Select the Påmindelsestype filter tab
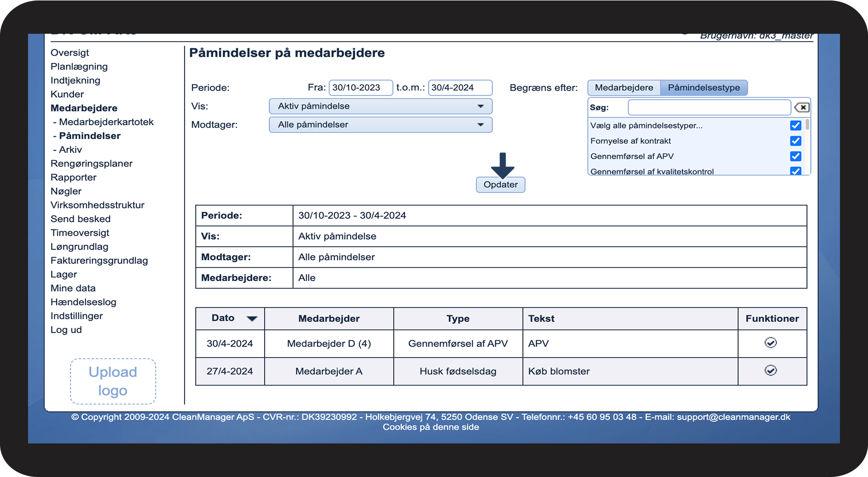This screenshot has width=868, height=477. [x=703, y=88]
